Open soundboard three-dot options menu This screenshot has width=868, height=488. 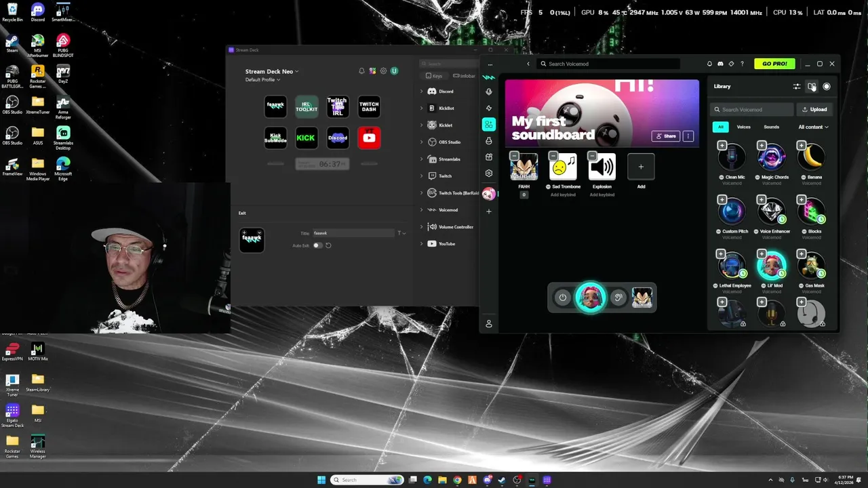pyautogui.click(x=688, y=136)
